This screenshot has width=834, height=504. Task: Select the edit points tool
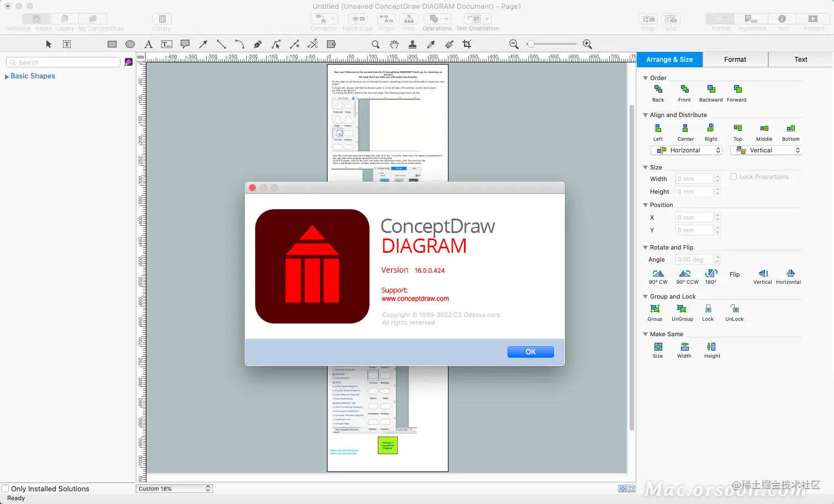pyautogui.click(x=276, y=44)
